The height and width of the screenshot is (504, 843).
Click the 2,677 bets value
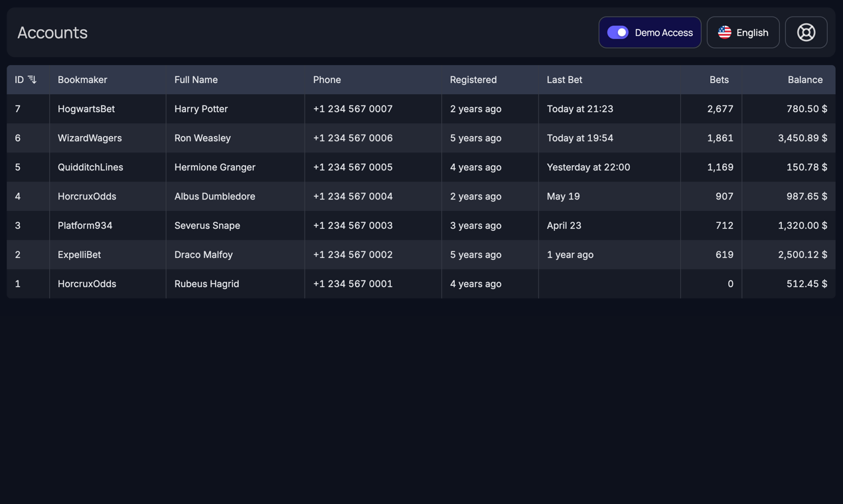(x=720, y=109)
